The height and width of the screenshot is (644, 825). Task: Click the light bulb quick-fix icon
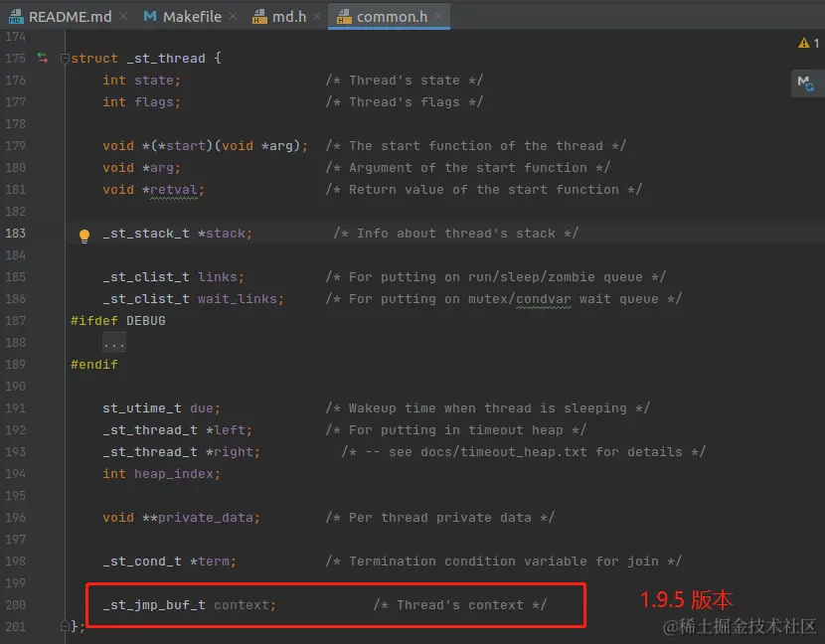coord(84,236)
